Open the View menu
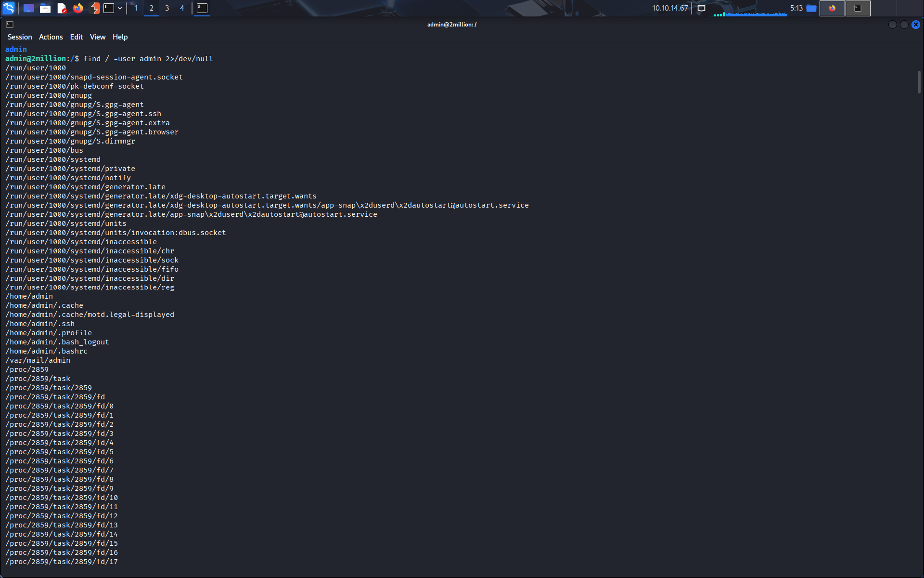The image size is (924, 578). point(97,37)
